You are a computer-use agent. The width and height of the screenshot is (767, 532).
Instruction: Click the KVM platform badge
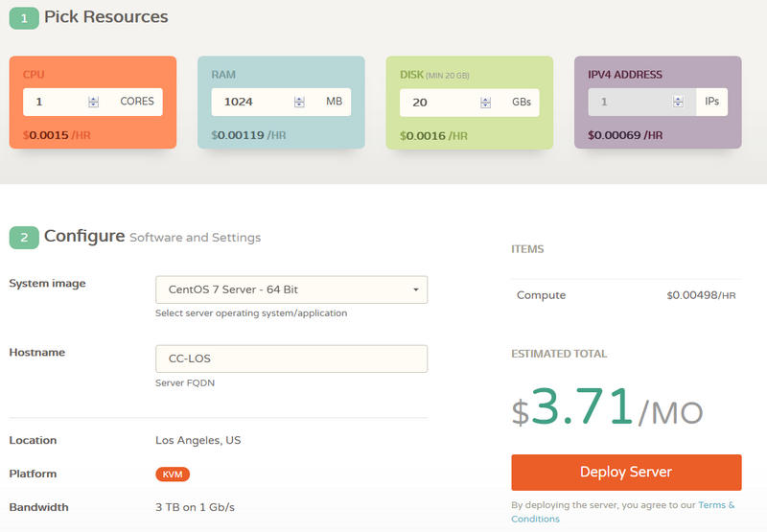(x=173, y=474)
